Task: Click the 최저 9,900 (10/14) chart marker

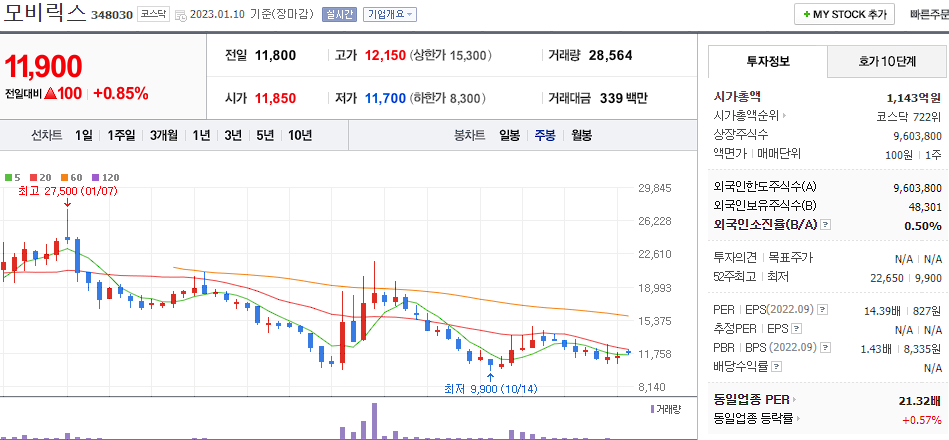Action: pyautogui.click(x=491, y=388)
